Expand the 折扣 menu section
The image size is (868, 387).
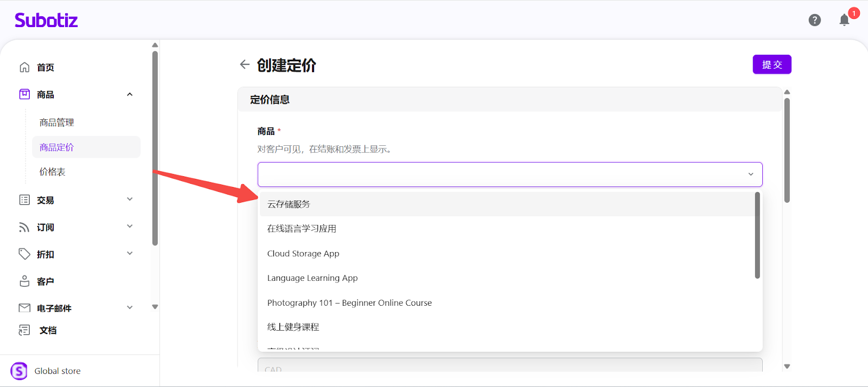point(130,254)
